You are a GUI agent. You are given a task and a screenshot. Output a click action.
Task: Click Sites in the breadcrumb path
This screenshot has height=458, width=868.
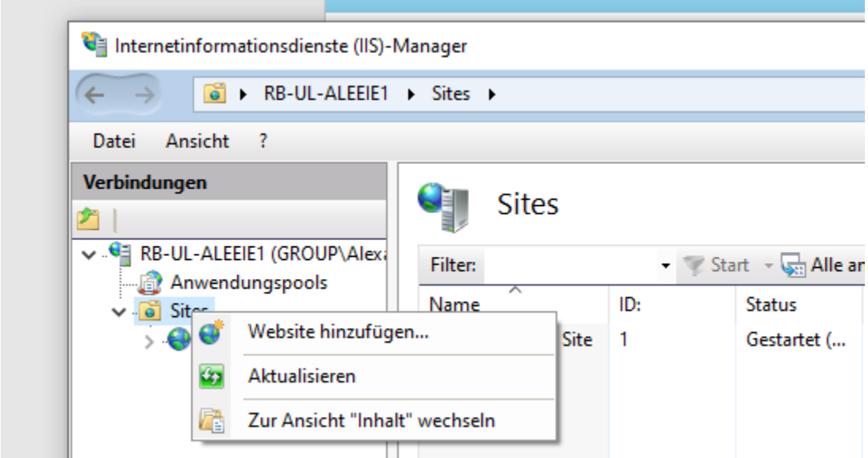click(x=450, y=94)
